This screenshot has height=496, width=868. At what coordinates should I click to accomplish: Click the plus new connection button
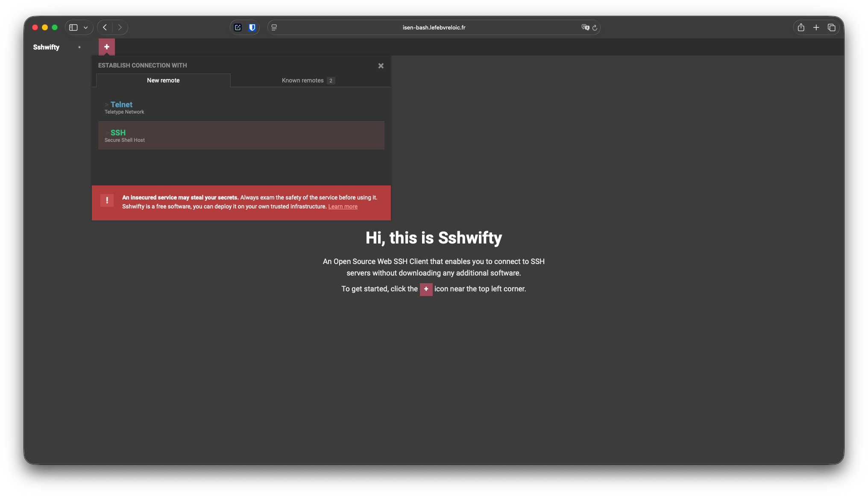point(107,47)
